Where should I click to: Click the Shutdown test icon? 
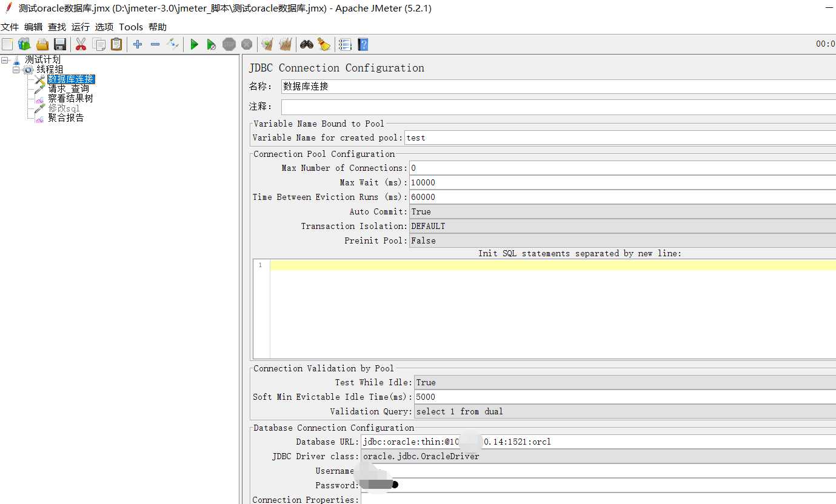coord(247,44)
